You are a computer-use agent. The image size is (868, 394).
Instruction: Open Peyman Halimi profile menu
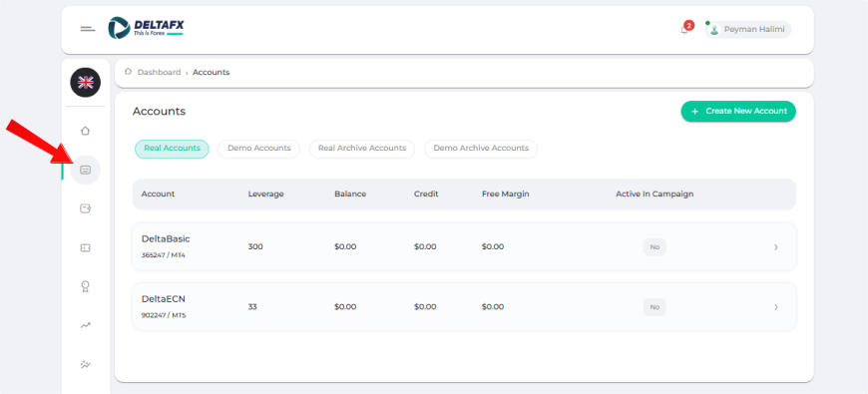748,29
